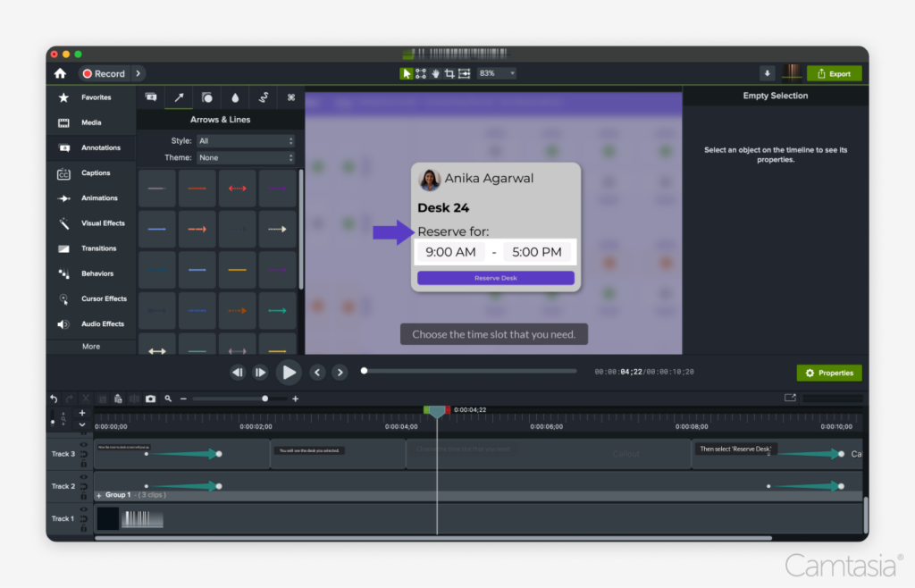Toggle Track 1 visibility eye
This screenshot has height=588, width=915.
pyautogui.click(x=83, y=509)
